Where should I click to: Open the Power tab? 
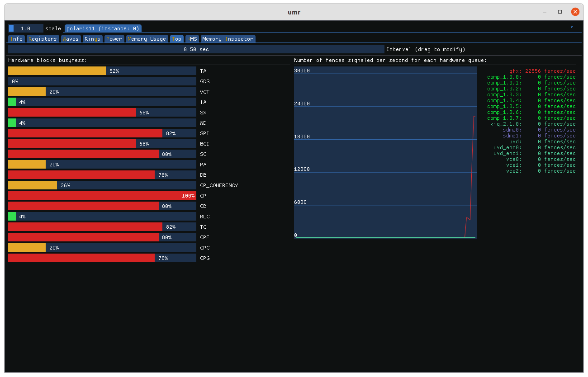(114, 39)
